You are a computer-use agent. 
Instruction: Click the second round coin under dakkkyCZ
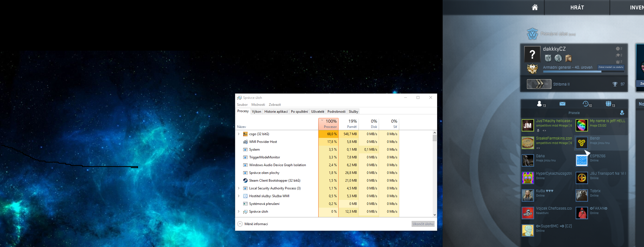[x=558, y=58]
